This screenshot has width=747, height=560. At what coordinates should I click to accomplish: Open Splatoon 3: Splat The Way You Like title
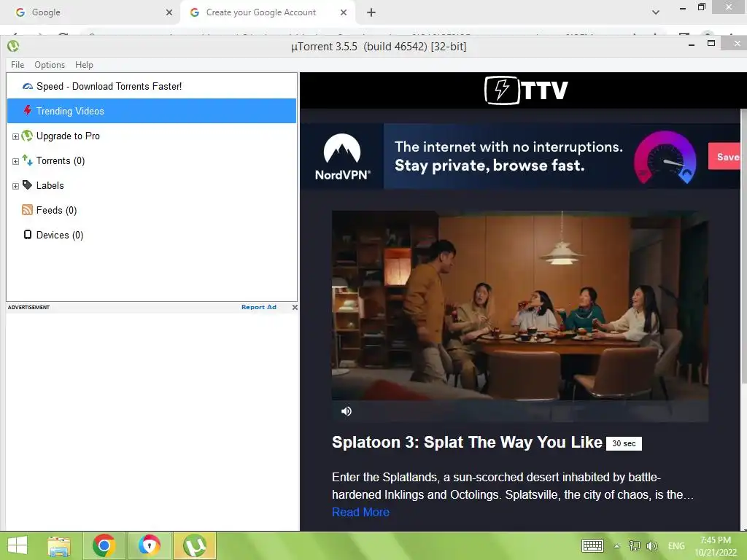pyautogui.click(x=467, y=443)
